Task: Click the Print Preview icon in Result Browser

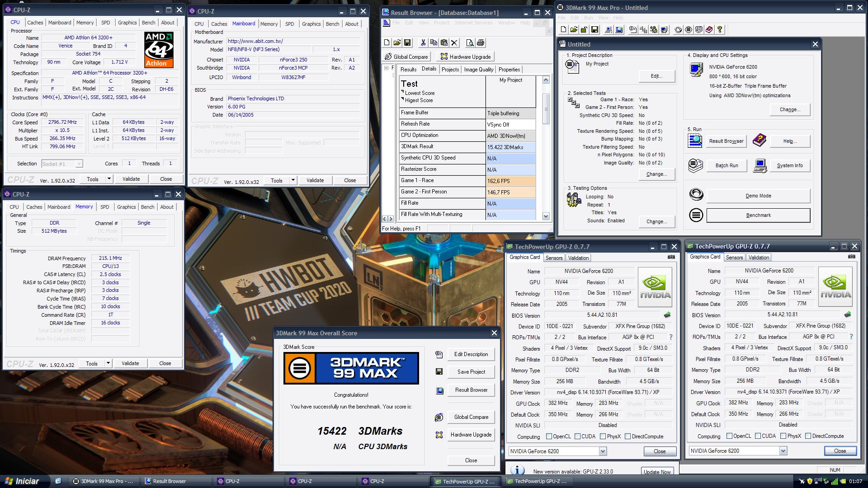Action: [470, 42]
